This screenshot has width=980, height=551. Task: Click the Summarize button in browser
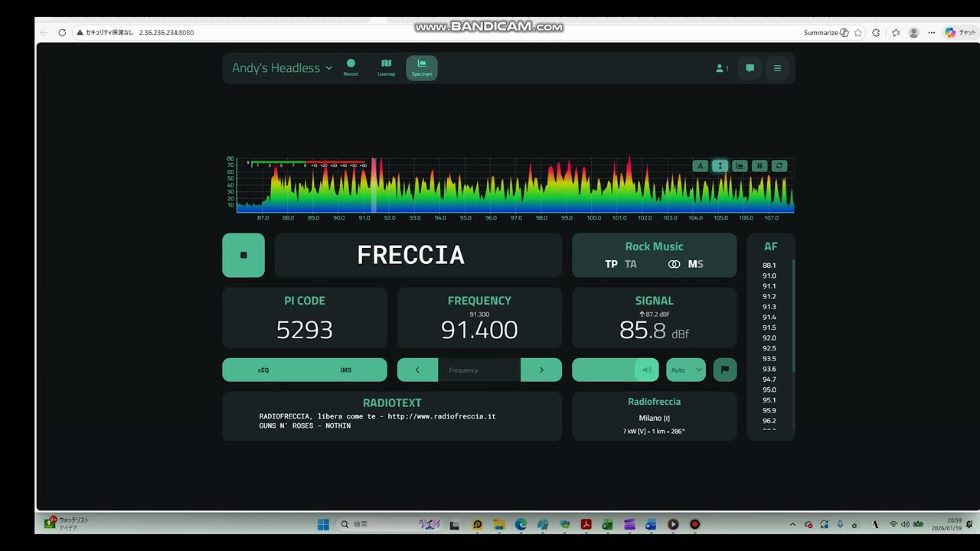coord(826,33)
